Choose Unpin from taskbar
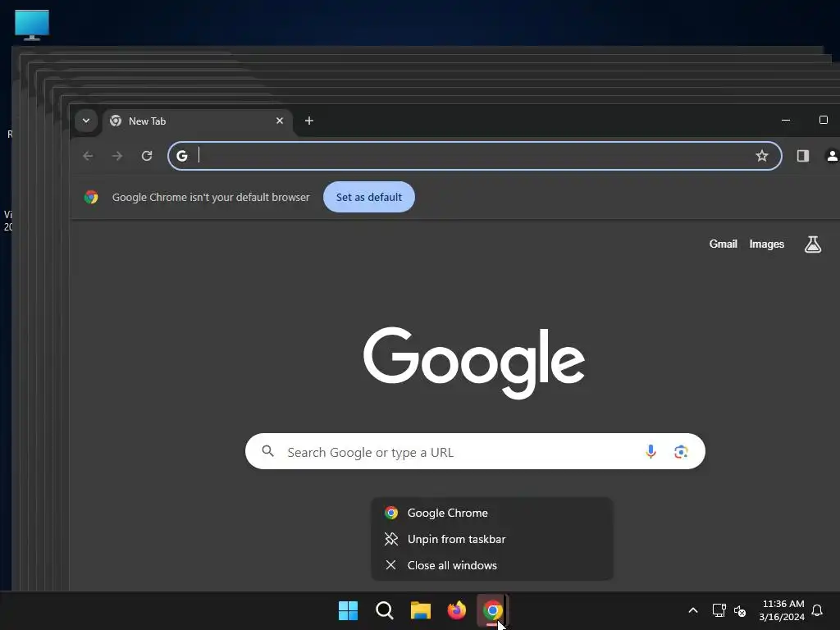The image size is (840, 630). (492, 539)
